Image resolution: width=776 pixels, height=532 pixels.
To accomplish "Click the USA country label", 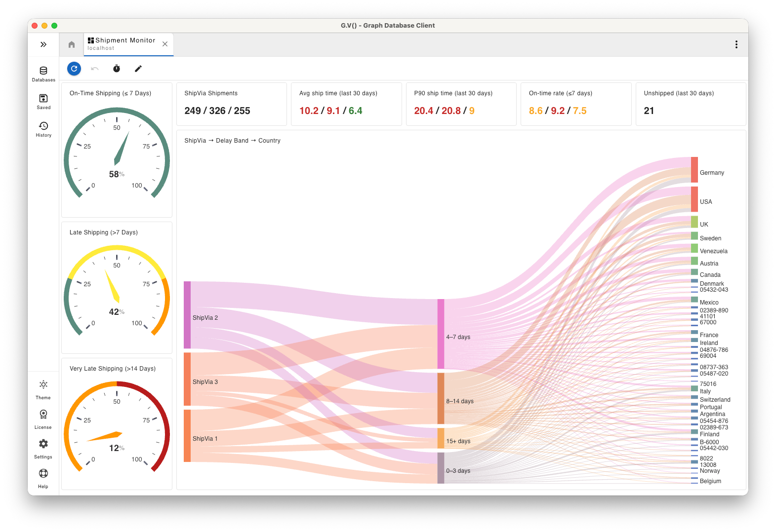I will tap(706, 202).
